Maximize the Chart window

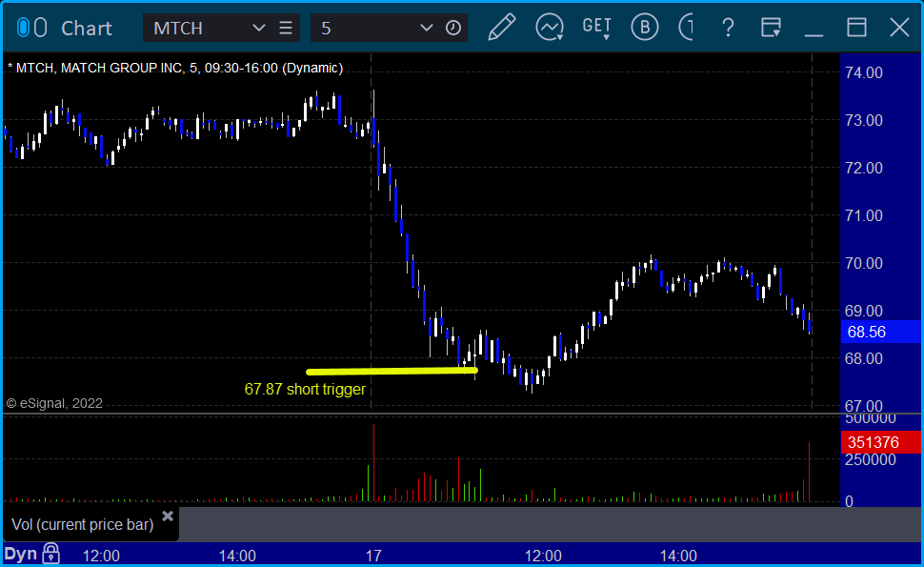coord(856,27)
